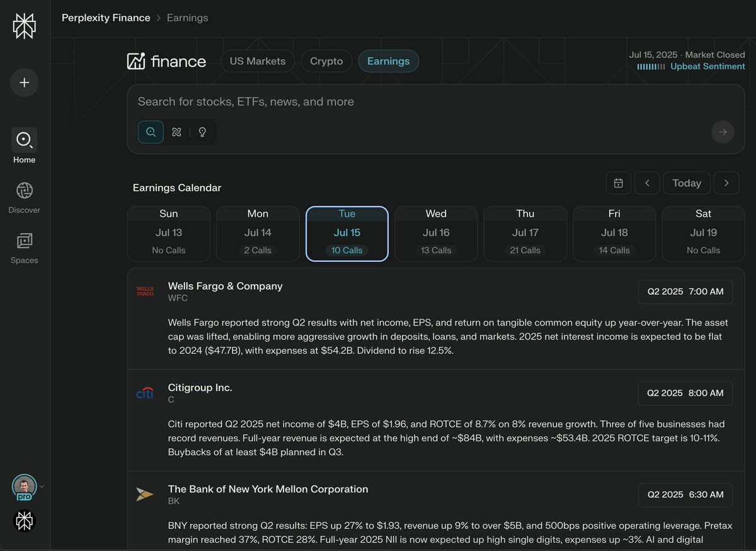Screen dimensions: 756x551
Task: Select the Research mode icon in the search box
Action: 176,132
